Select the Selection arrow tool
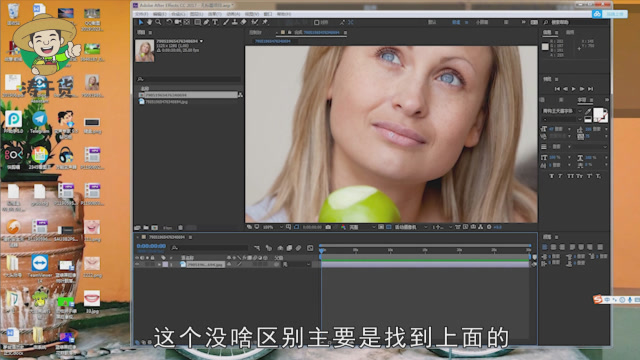This screenshot has width=640, height=360. point(140,22)
